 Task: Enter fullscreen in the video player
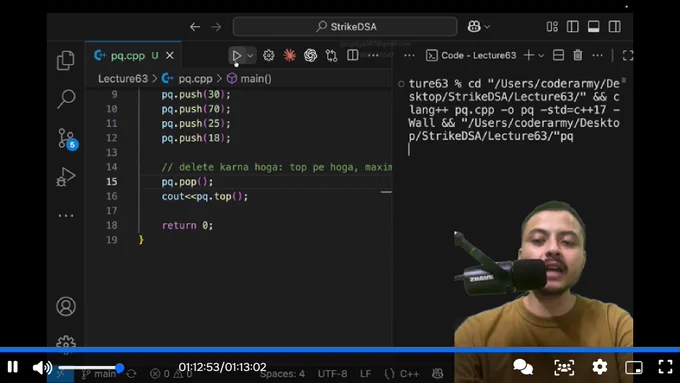[x=665, y=367]
